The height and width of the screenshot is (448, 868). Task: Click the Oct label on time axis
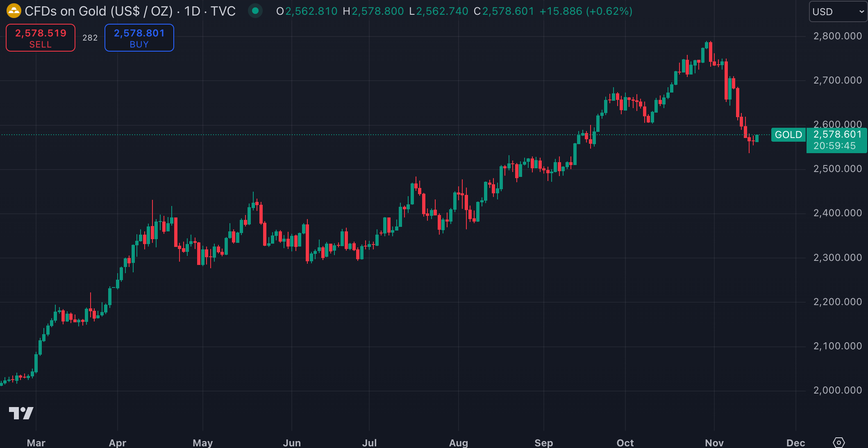[x=625, y=443]
